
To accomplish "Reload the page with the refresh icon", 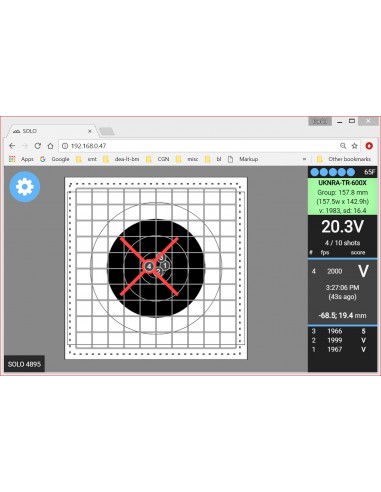I will 38,146.
